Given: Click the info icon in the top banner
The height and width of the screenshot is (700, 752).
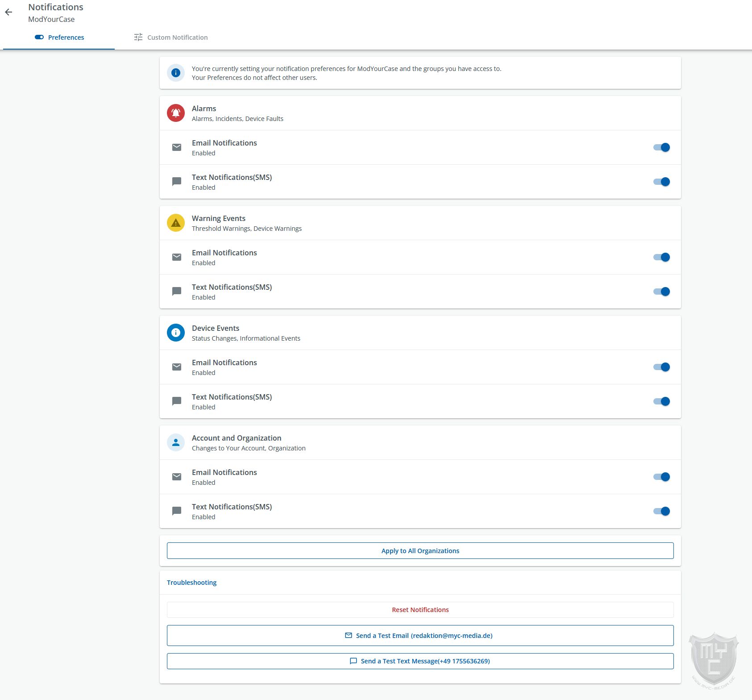Looking at the screenshot, I should click(x=176, y=73).
